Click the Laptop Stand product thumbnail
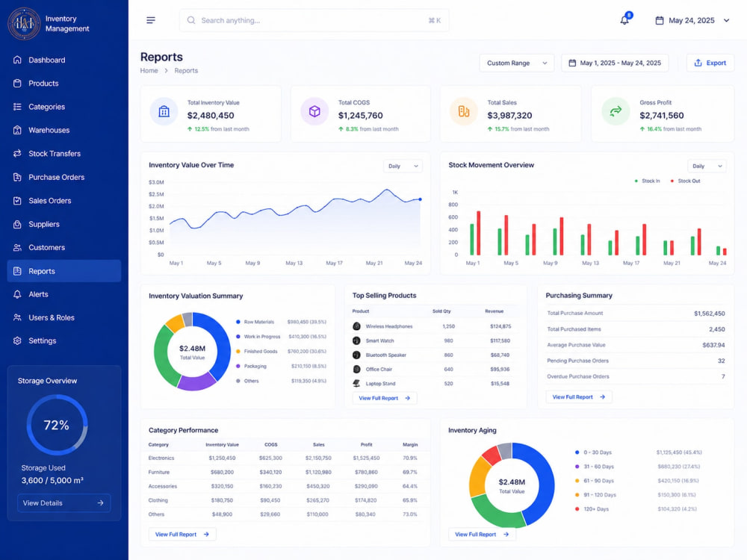 tap(356, 383)
